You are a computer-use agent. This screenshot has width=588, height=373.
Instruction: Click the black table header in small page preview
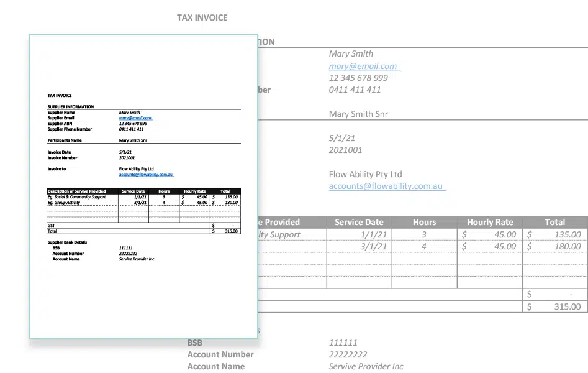click(x=143, y=191)
